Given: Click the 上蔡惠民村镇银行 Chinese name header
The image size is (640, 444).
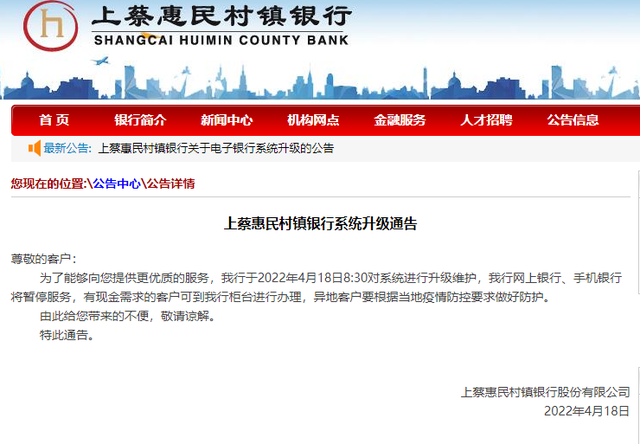Looking at the screenshot, I should pyautogui.click(x=221, y=18).
